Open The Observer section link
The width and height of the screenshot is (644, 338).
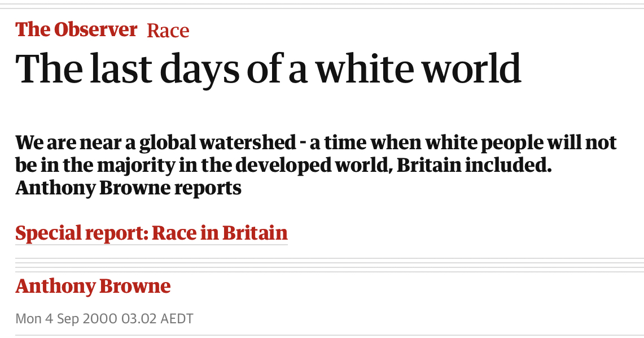point(76,29)
